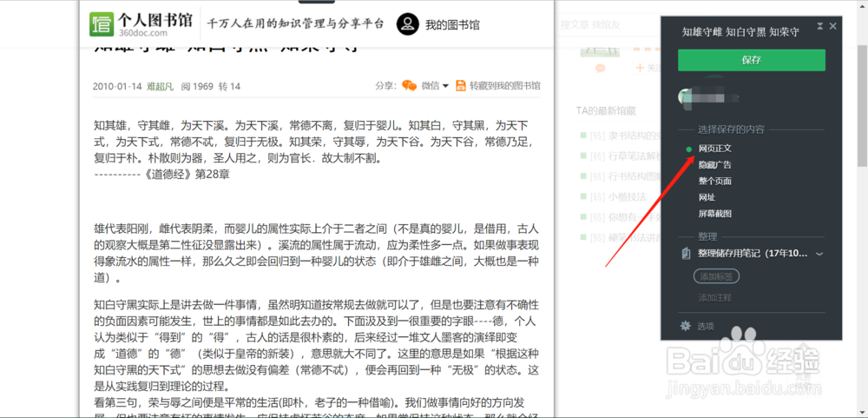Click the comment bubble icon under thumbnail
The image size is (868, 418).
click(x=600, y=68)
